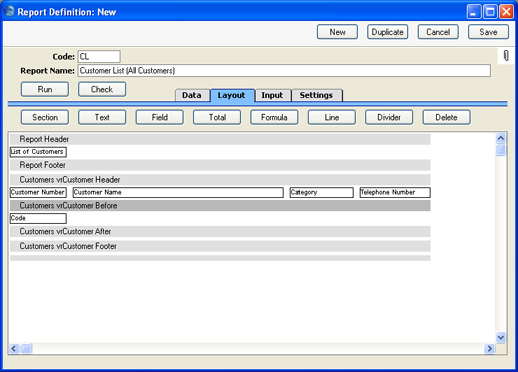518x372 pixels.
Task: Run the report
Action: pos(45,89)
